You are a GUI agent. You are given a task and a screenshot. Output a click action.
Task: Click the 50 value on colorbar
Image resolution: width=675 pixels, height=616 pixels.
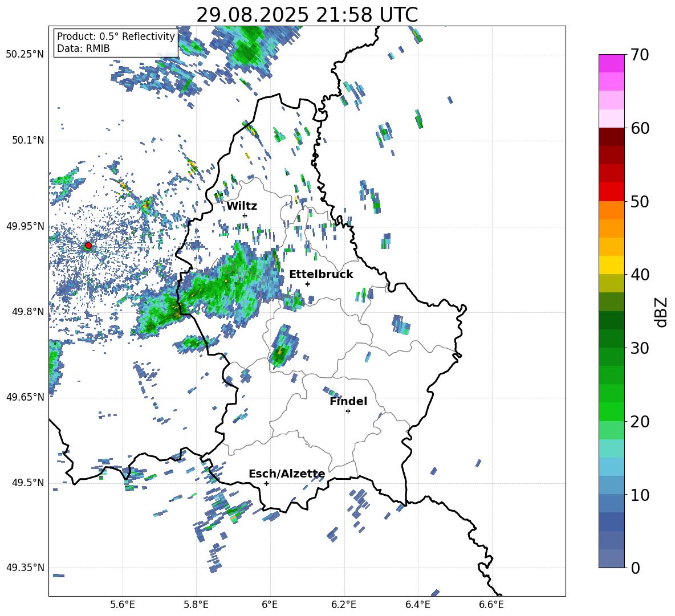(639, 201)
